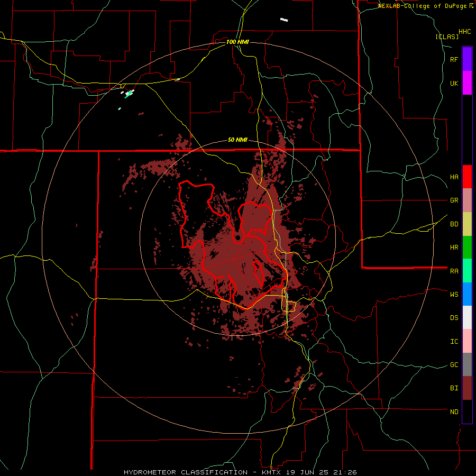Click the GR pink-brown legend swatch
Viewport: 476px width, 476px height.
click(467, 200)
